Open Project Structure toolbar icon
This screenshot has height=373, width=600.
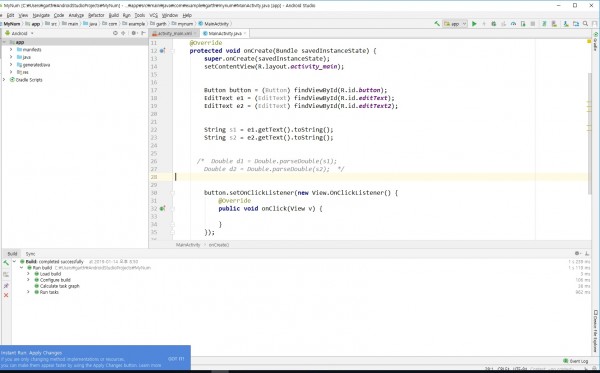(576, 24)
